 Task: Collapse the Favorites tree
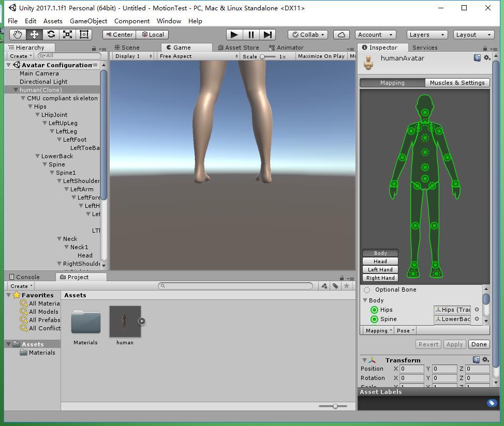pyautogui.click(x=9, y=295)
